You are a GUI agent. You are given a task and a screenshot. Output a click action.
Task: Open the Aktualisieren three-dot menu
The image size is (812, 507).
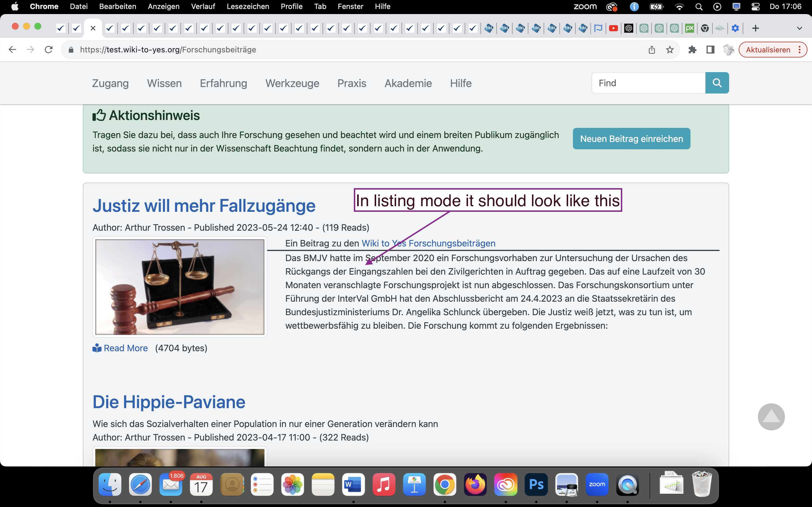point(800,50)
